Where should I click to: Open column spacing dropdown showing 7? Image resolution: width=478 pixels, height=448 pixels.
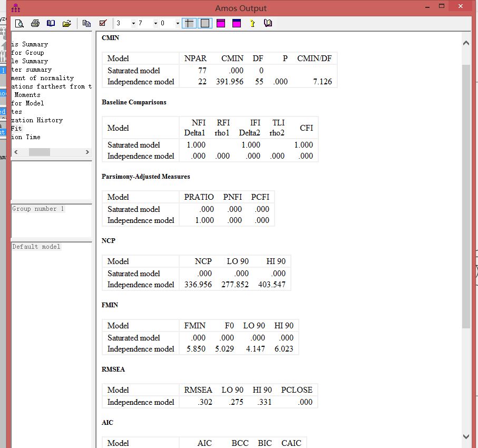[x=155, y=23]
